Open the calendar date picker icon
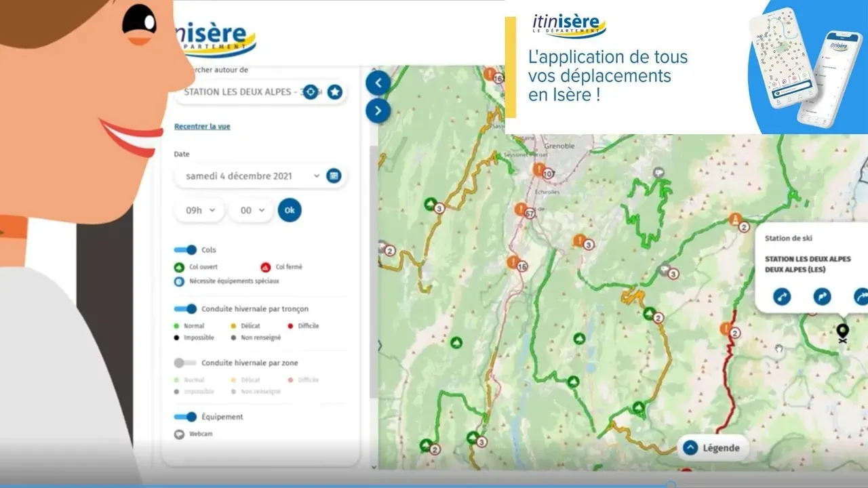This screenshot has width=868, height=488. tap(333, 176)
